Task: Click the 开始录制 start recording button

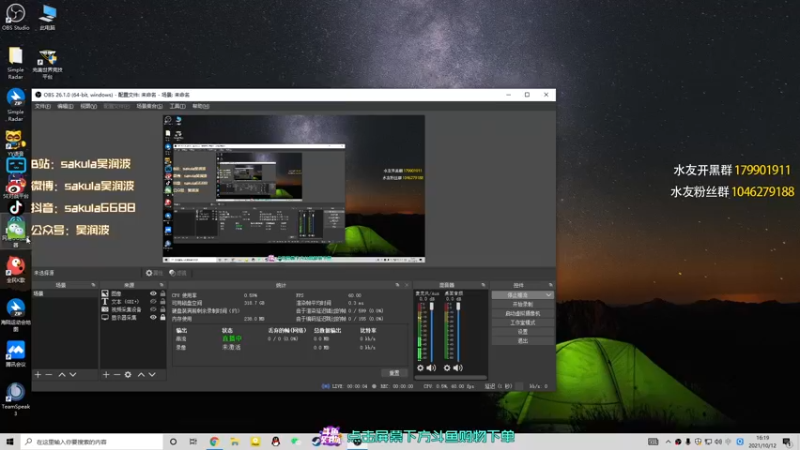Action: coord(522,304)
